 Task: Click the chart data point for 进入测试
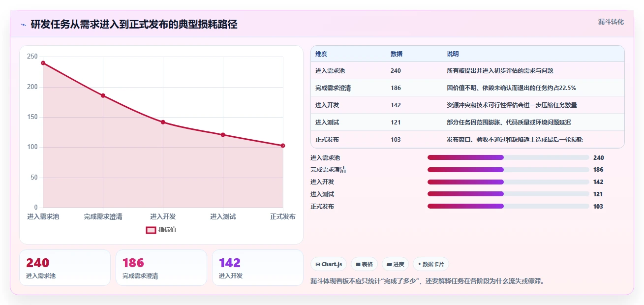[223, 135]
